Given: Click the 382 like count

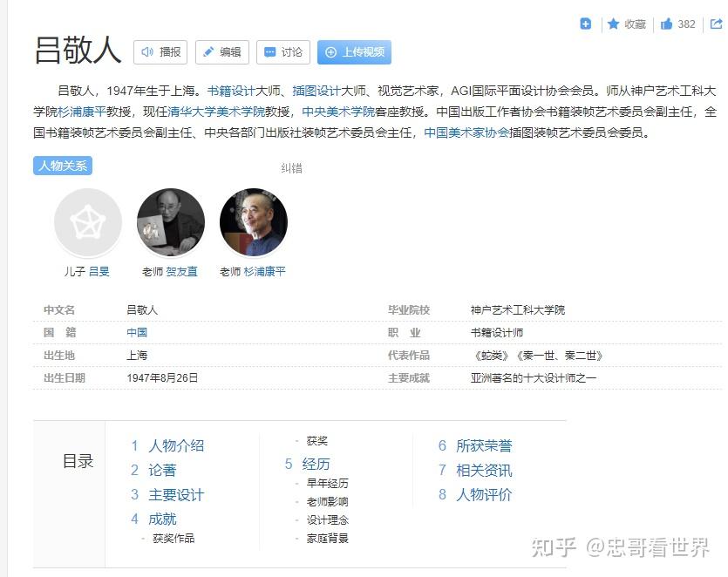Looking at the screenshot, I should pos(687,24).
